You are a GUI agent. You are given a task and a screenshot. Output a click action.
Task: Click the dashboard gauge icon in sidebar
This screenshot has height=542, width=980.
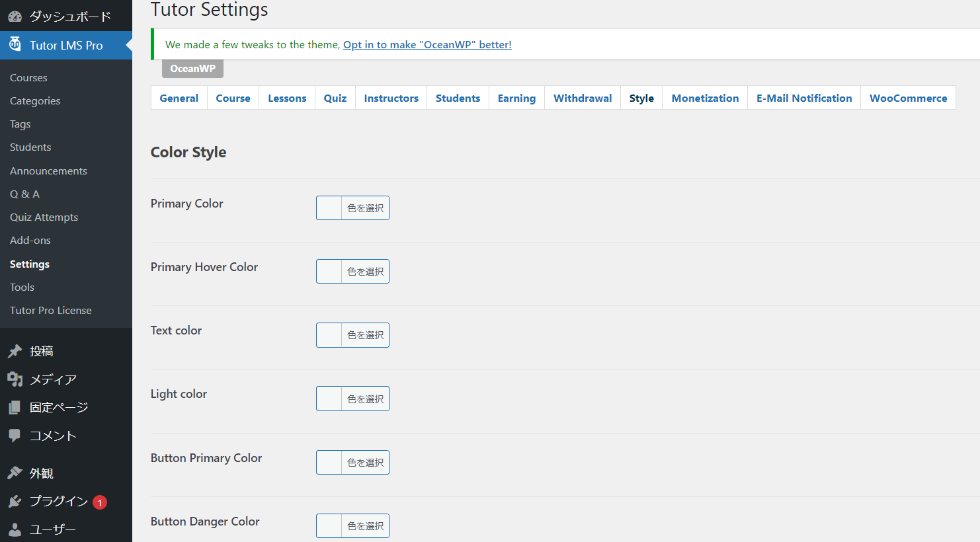pyautogui.click(x=15, y=16)
